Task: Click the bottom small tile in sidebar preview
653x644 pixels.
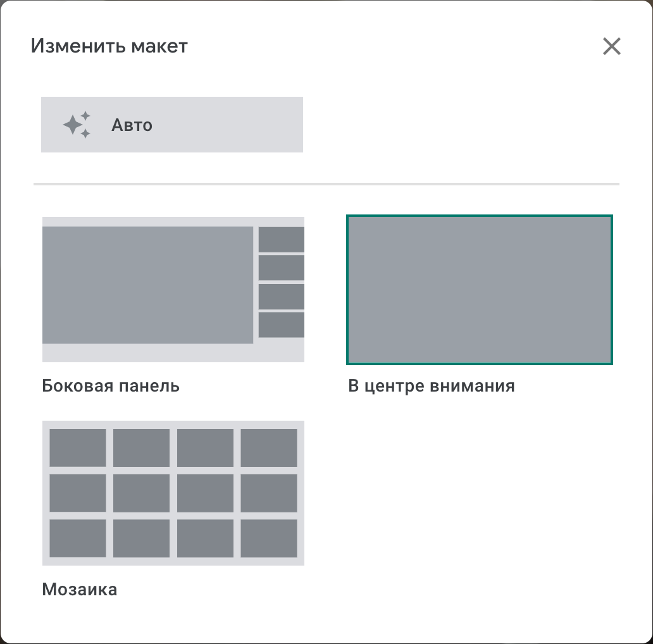Action: pyautogui.click(x=281, y=325)
